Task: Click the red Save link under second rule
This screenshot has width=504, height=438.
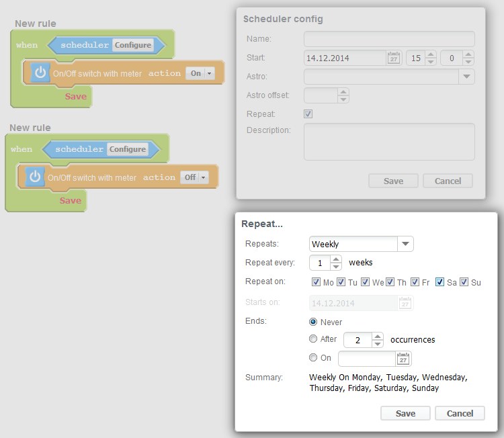Action: point(70,200)
